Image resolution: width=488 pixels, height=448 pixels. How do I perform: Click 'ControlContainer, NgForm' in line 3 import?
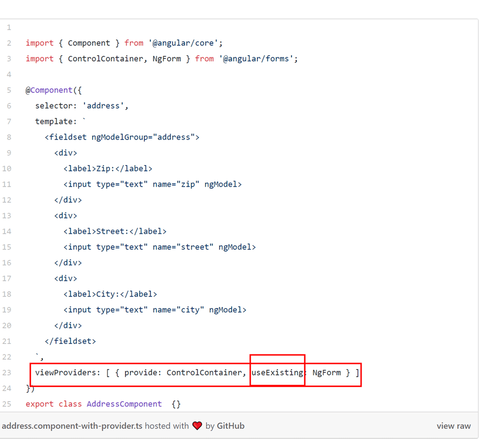pos(124,59)
